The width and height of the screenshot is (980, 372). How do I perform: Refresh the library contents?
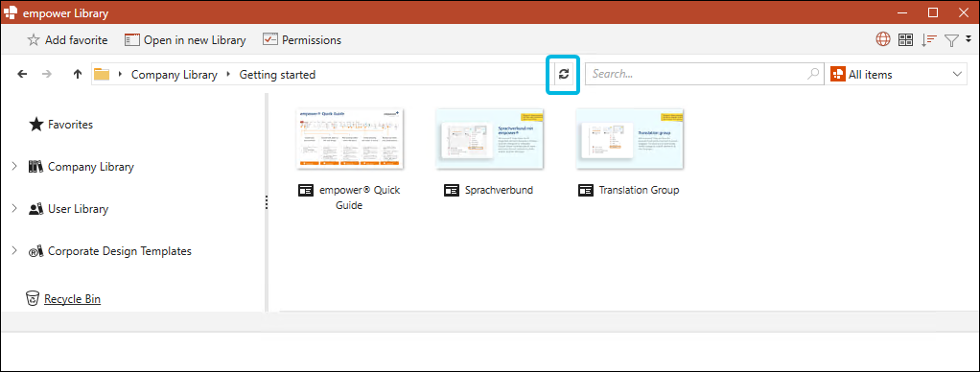coord(564,75)
